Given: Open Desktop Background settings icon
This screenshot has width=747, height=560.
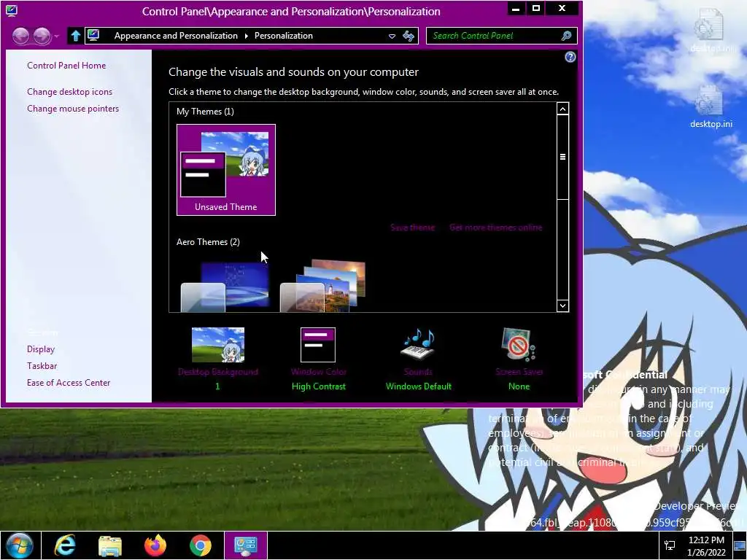Looking at the screenshot, I should pos(217,345).
